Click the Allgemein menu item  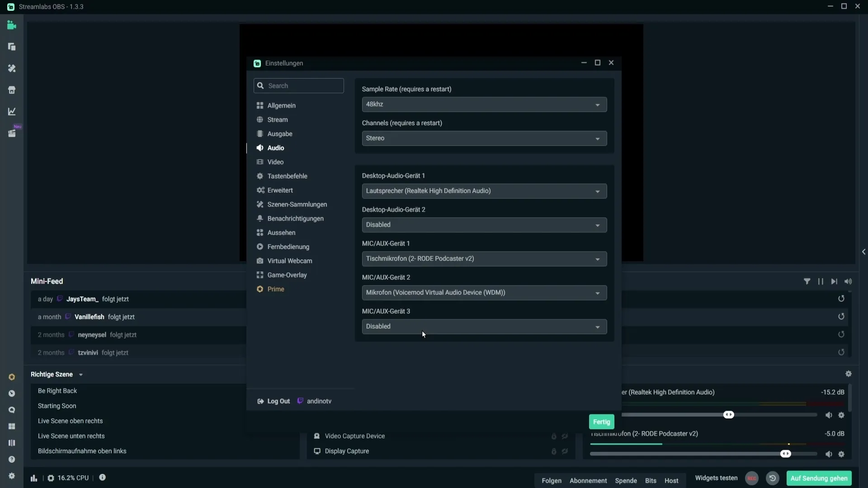(281, 105)
